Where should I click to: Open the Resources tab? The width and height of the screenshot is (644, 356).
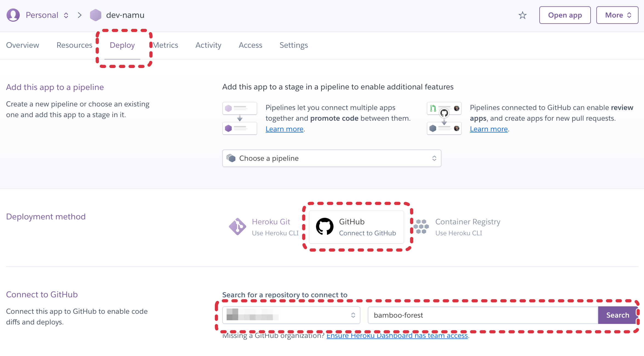(x=74, y=45)
